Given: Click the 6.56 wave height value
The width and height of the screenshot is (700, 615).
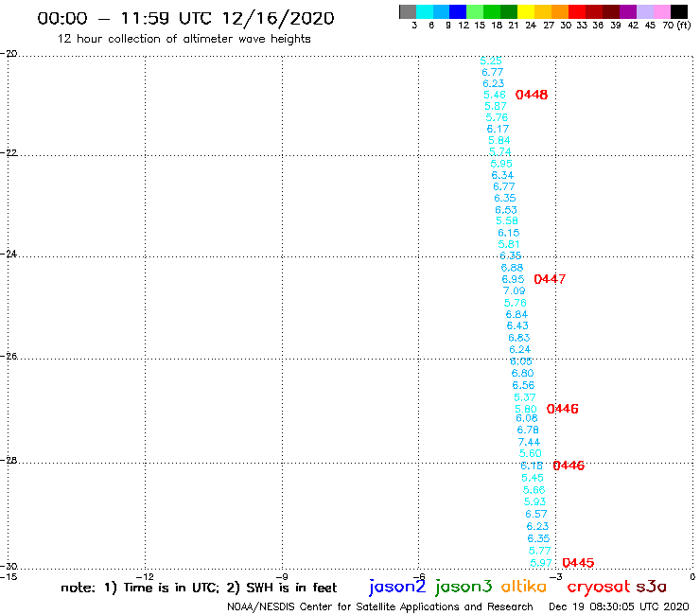Looking at the screenshot, I should pos(523,385).
